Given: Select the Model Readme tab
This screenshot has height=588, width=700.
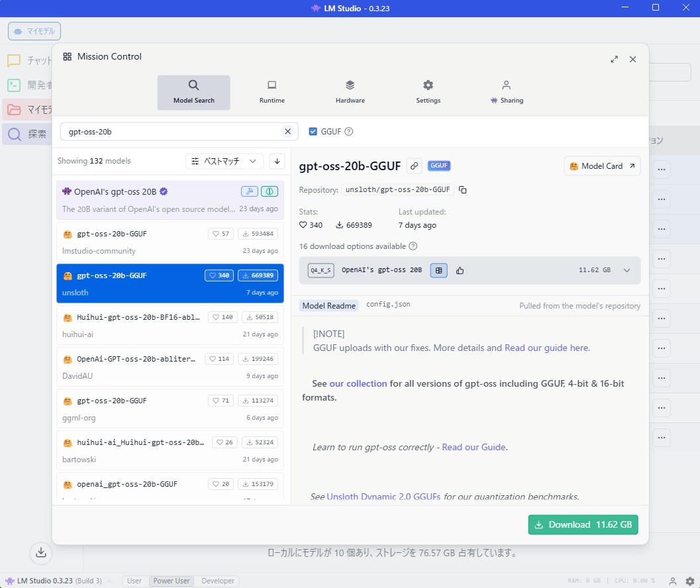Looking at the screenshot, I should tap(329, 306).
